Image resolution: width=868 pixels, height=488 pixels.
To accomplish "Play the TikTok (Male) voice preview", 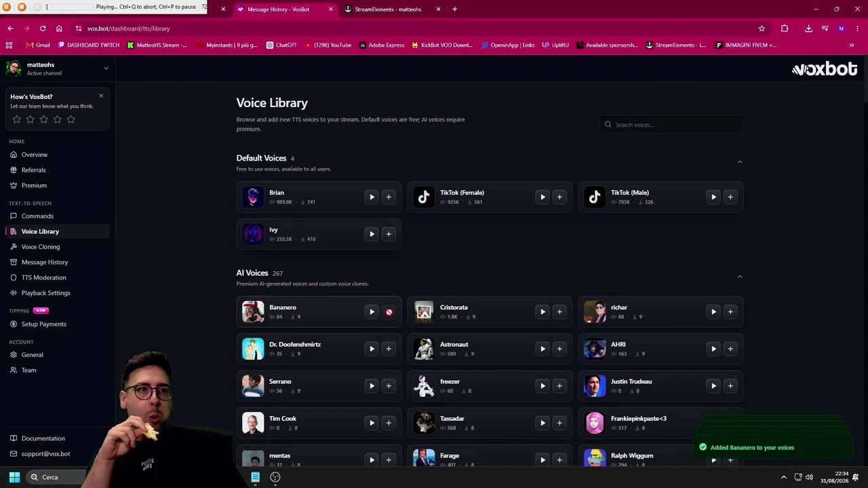I will [713, 197].
